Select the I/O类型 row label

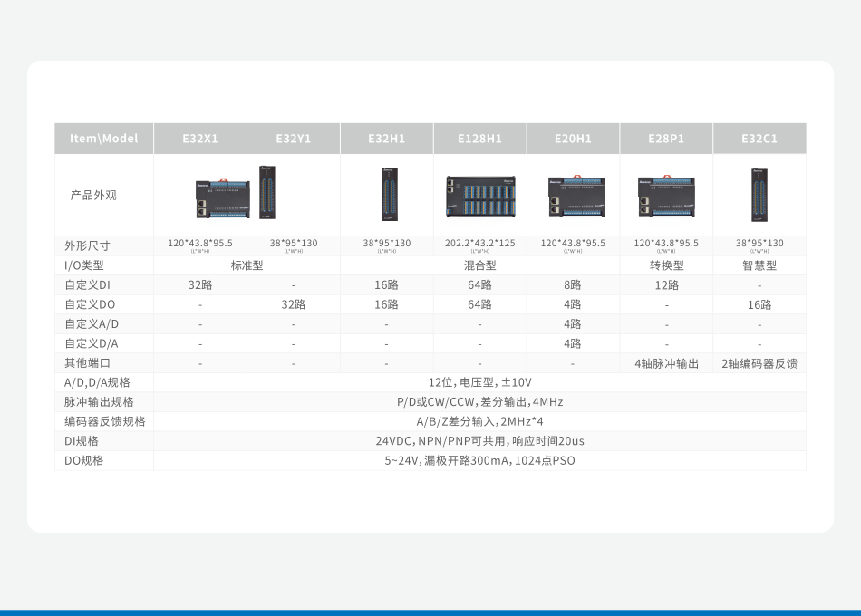click(84, 265)
